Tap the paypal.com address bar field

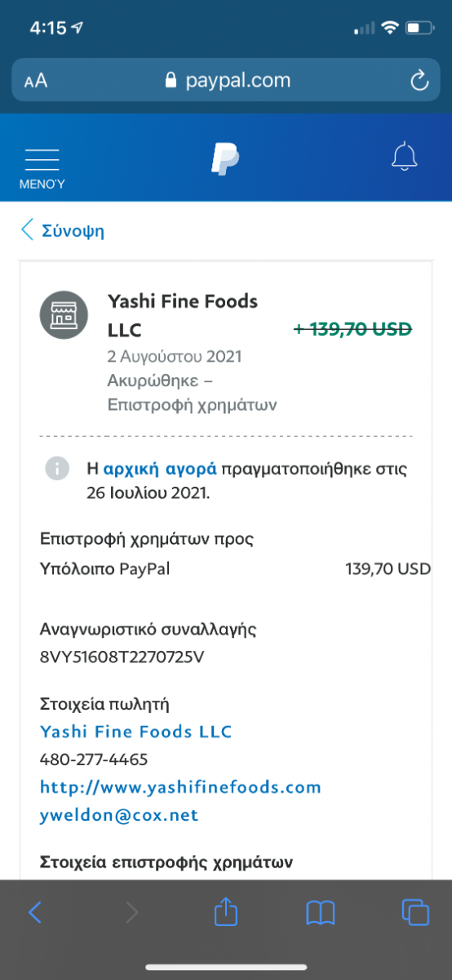(x=226, y=80)
